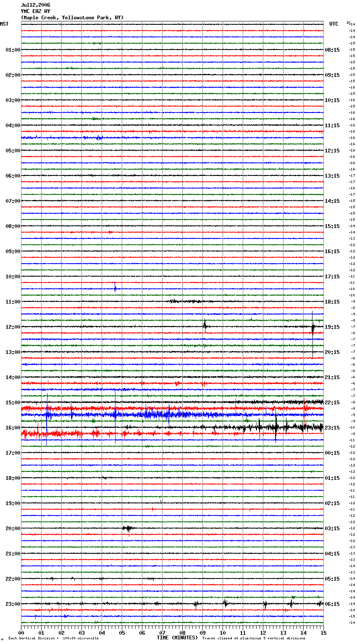Click the '11:00' MST time label

coord(13,302)
